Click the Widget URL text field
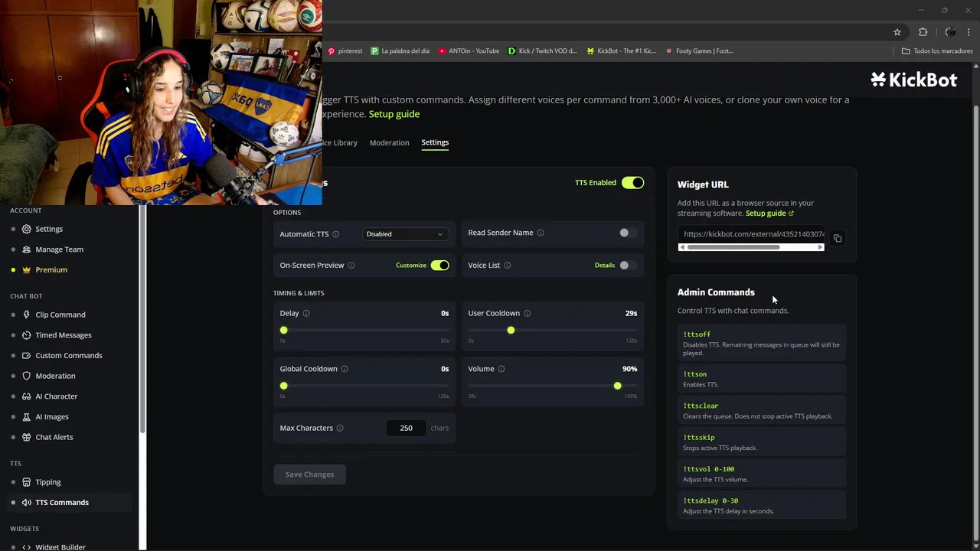The width and height of the screenshot is (980, 551). pos(751,234)
